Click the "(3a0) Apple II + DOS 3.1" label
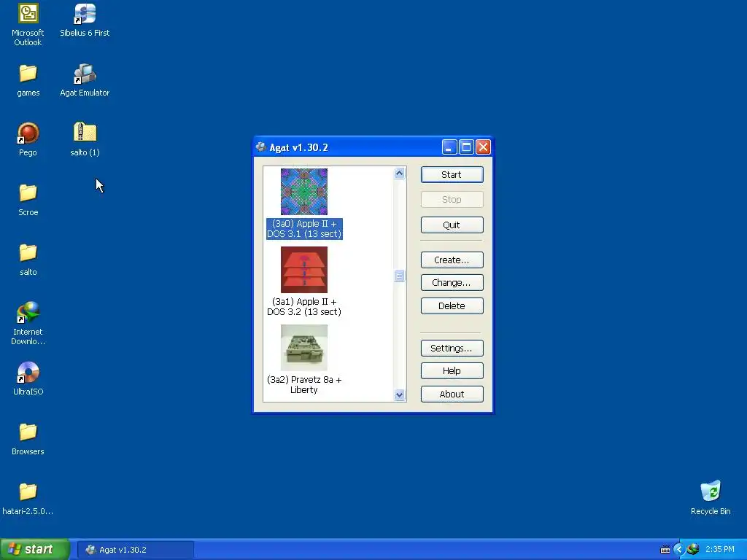 [304, 228]
